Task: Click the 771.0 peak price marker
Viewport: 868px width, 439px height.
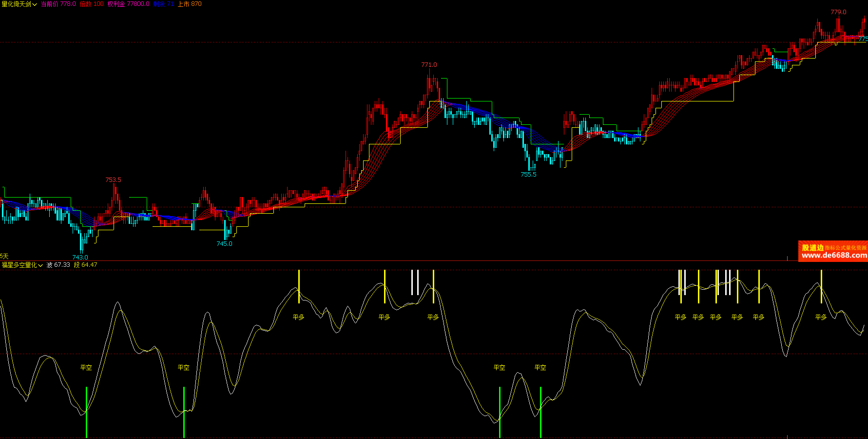Action: point(429,64)
